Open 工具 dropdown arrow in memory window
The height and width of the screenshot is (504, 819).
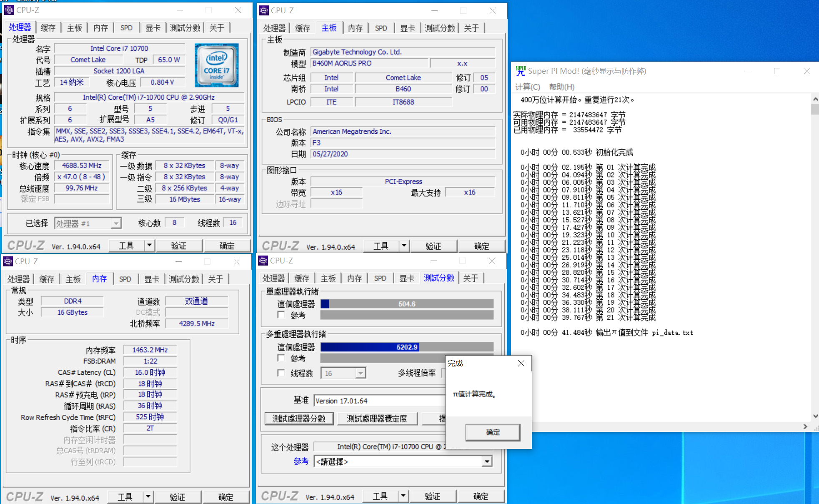[148, 496]
